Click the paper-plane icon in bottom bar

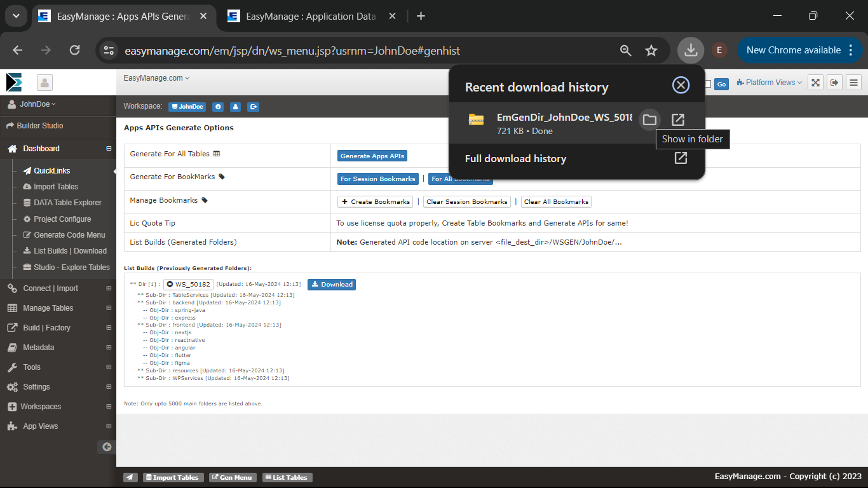pos(130,477)
